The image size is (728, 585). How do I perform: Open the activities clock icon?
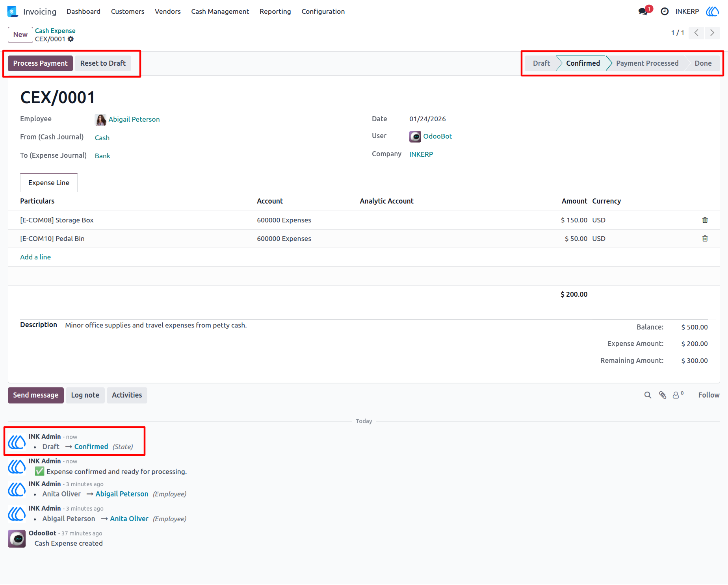coord(665,11)
